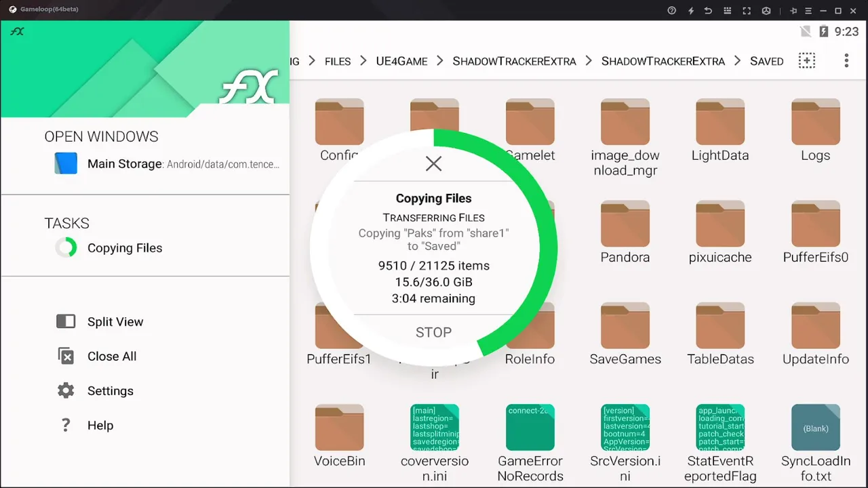Navigate to UE4Game breadcrumb
Viewport: 868px width, 488px height.
tap(402, 61)
